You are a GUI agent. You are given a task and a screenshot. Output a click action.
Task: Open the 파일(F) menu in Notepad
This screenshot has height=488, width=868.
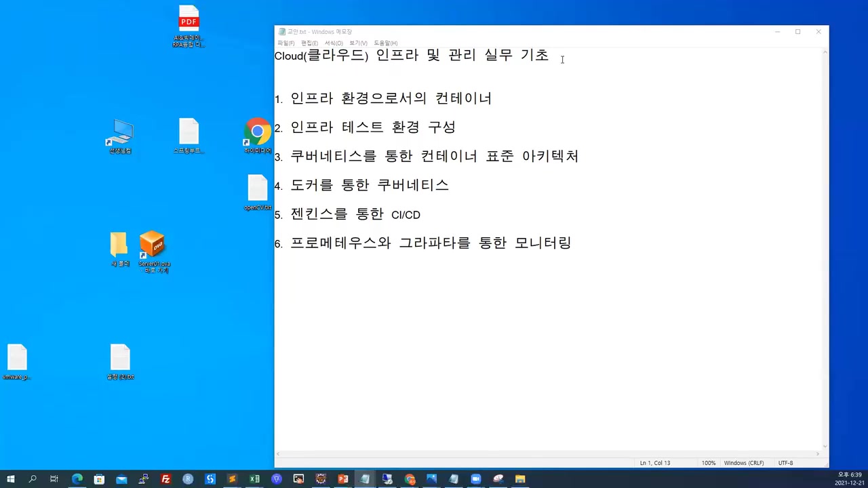(285, 43)
